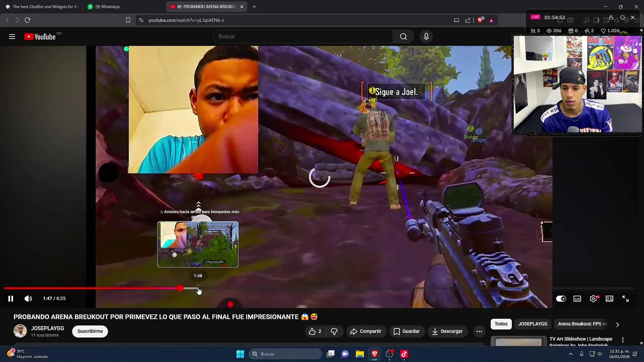Click the live likes heart count 1.026
The image size is (644, 362).
pyautogui.click(x=610, y=31)
